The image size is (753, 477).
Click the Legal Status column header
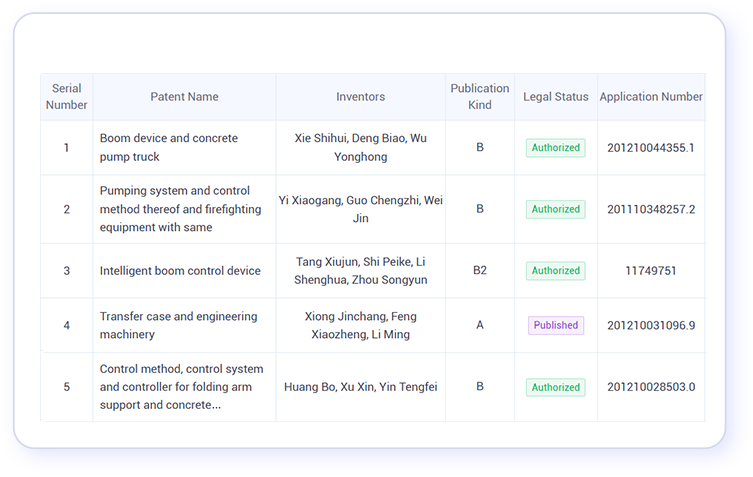[x=556, y=97]
